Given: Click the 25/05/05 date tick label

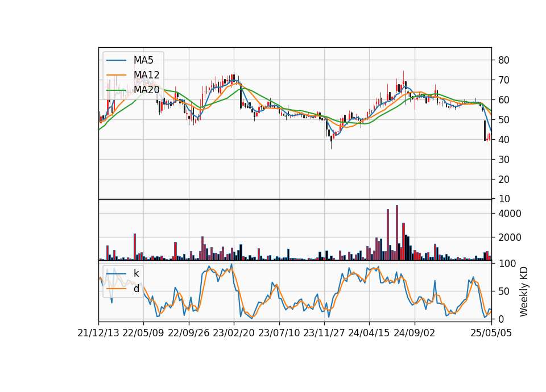Looking at the screenshot, I should (x=491, y=333).
